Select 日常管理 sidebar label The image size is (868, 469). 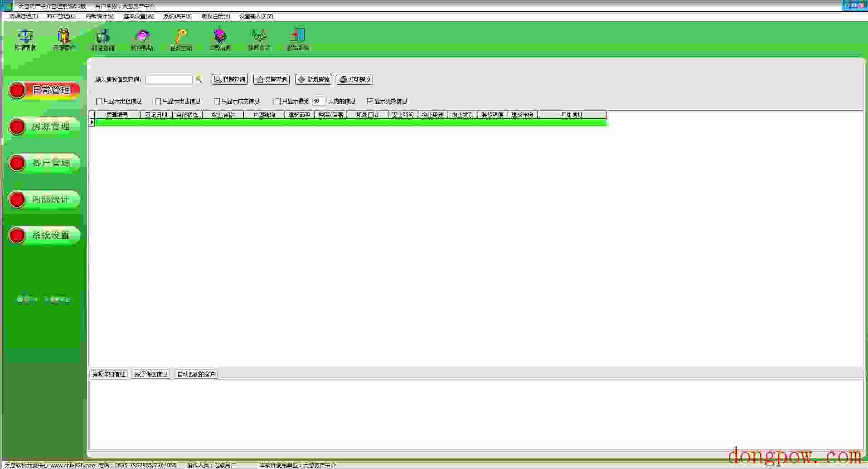click(x=51, y=90)
